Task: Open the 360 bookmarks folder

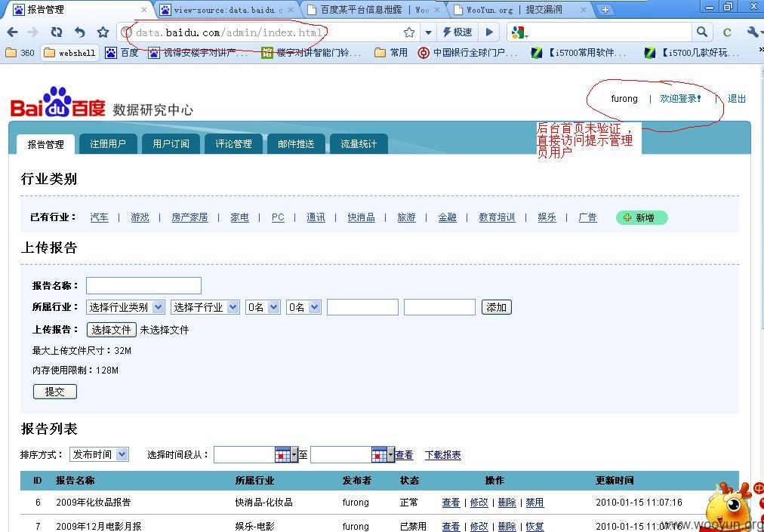Action: tap(20, 53)
